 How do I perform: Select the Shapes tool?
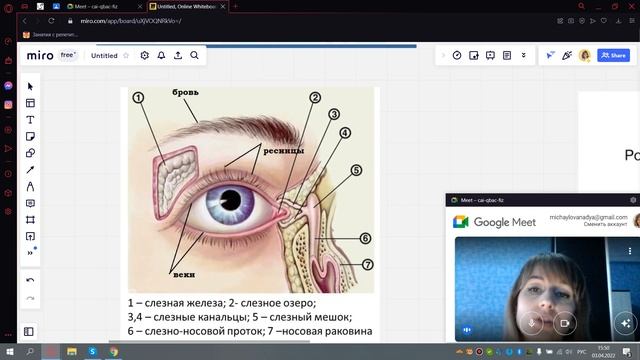(30, 153)
